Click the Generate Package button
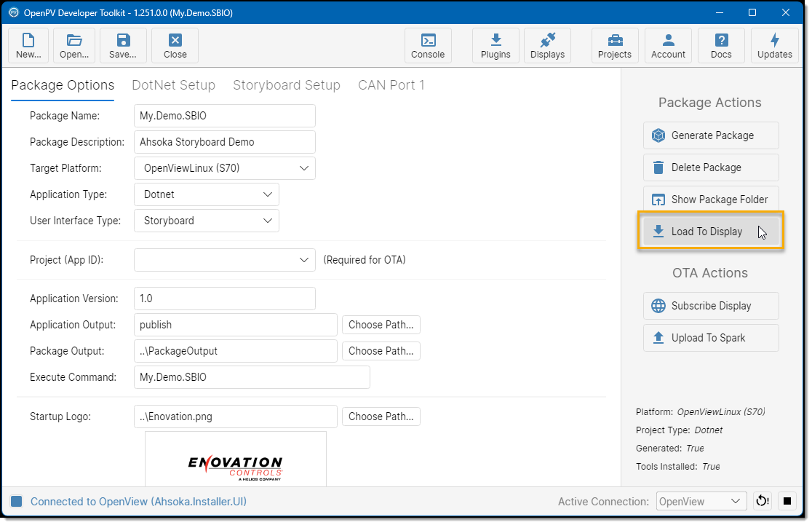Image resolution: width=812 pixels, height=525 pixels. pyautogui.click(x=711, y=135)
